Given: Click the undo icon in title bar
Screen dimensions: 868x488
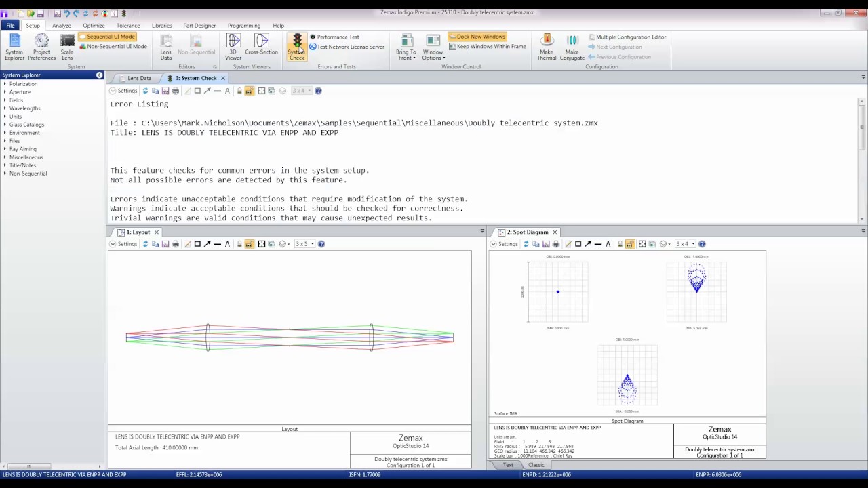Looking at the screenshot, I should coord(66,14).
